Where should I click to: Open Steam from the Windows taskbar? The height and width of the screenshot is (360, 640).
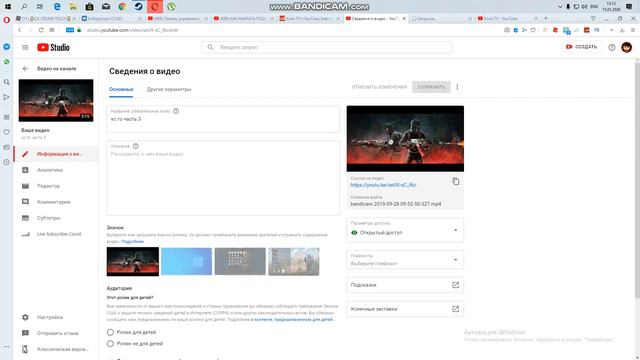[x=138, y=7]
